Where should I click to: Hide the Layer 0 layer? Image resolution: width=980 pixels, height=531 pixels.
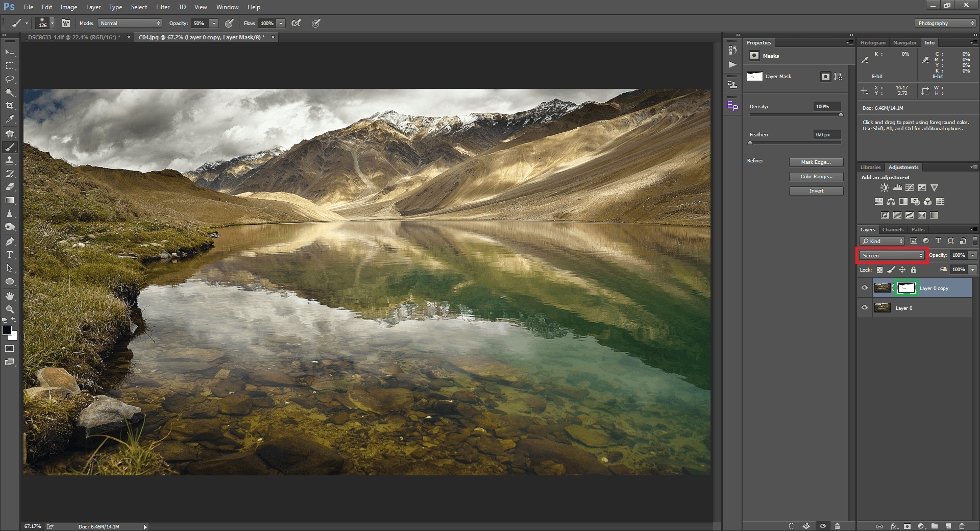865,308
